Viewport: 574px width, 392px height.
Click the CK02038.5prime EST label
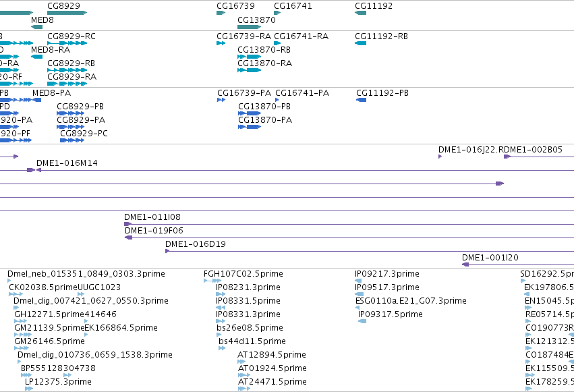click(x=43, y=287)
